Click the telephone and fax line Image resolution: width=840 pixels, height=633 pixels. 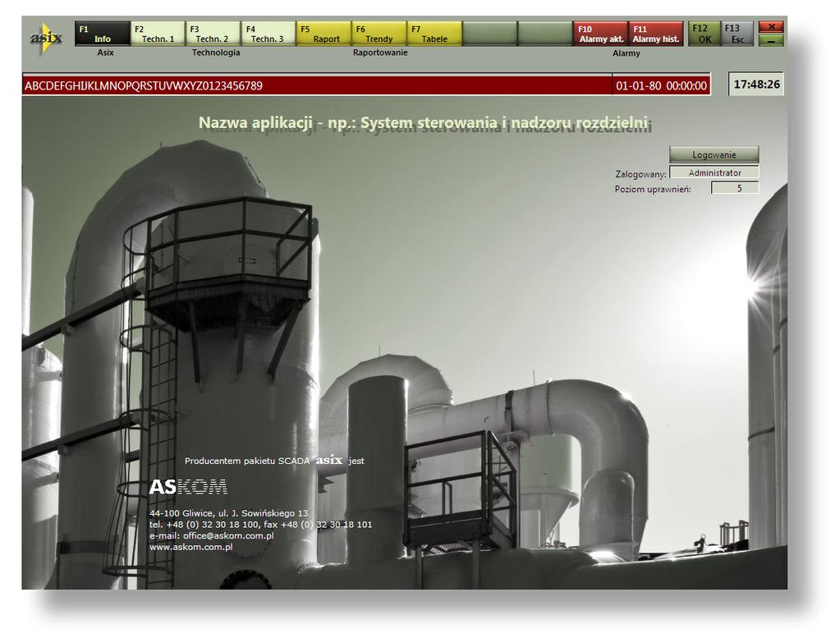260,525
